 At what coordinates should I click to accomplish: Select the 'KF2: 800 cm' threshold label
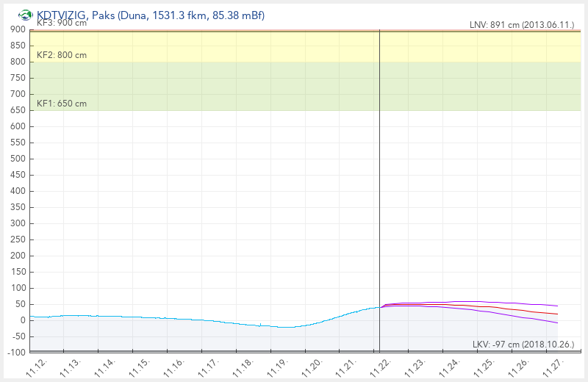pyautogui.click(x=61, y=55)
